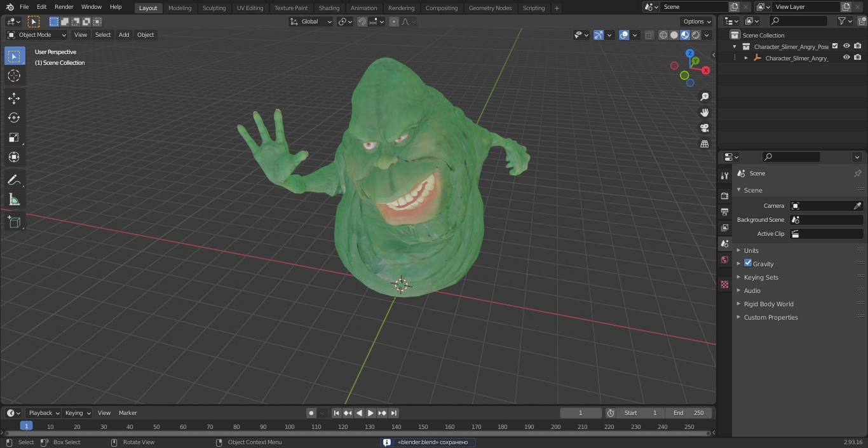Switch to the Sculpting workspace tab
Screen dimensions: 868x448
[x=214, y=8]
